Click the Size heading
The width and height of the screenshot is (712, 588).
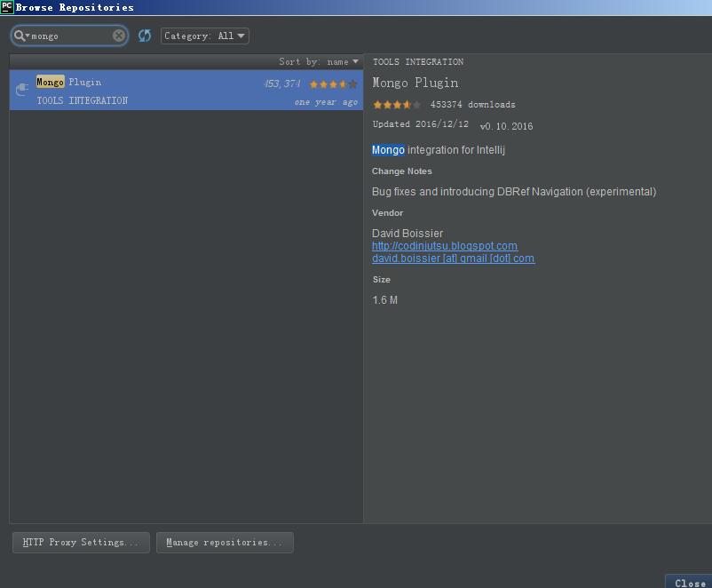tap(382, 280)
